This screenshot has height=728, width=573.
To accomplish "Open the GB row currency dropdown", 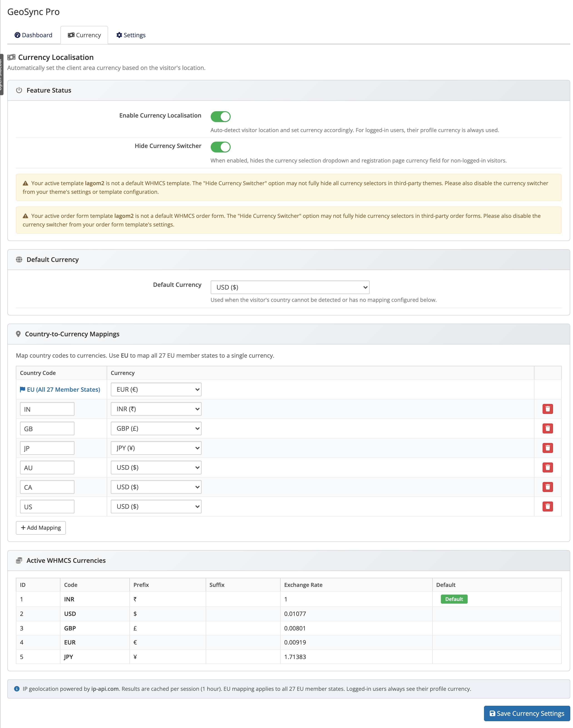I will click(x=156, y=428).
